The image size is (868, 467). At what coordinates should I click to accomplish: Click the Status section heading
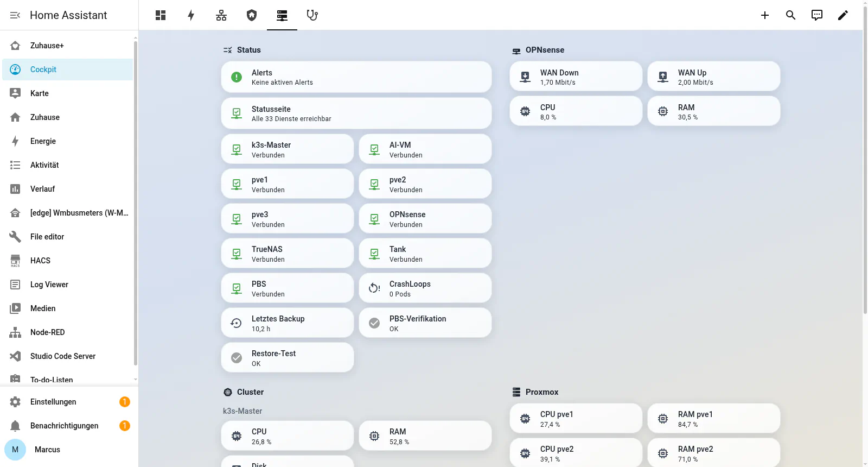(249, 50)
